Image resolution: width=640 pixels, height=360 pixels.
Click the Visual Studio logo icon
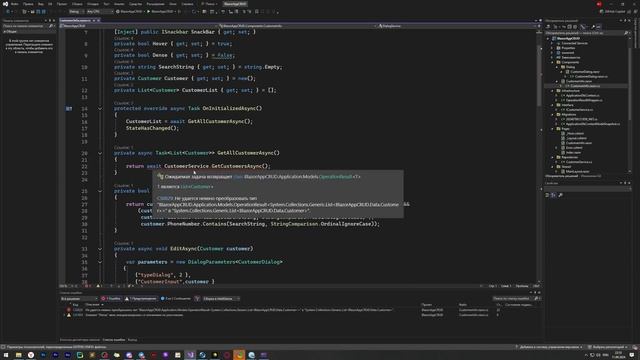pyautogui.click(x=5, y=4)
